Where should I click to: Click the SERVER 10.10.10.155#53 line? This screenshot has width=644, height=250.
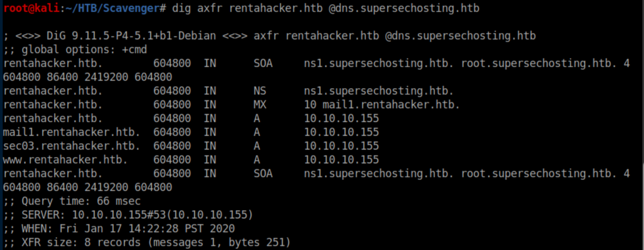pyautogui.click(x=127, y=215)
